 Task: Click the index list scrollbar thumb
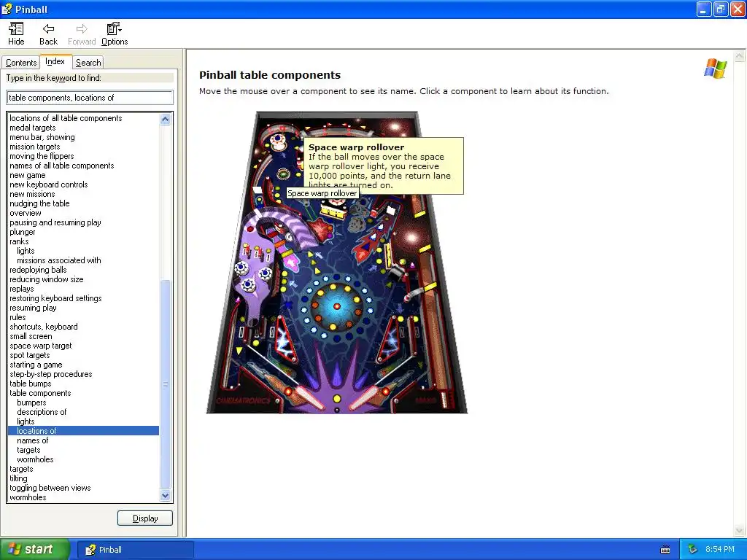coord(166,384)
